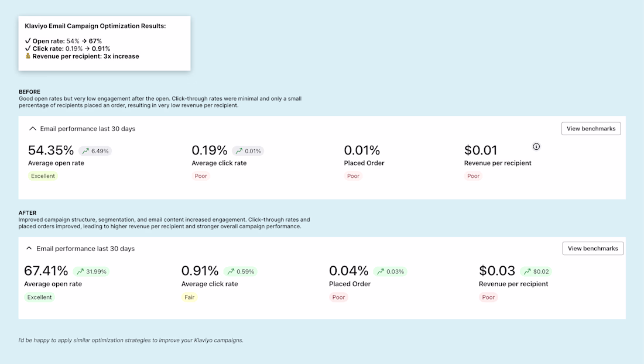Click the info icon beside Revenue per recipient

pyautogui.click(x=536, y=146)
